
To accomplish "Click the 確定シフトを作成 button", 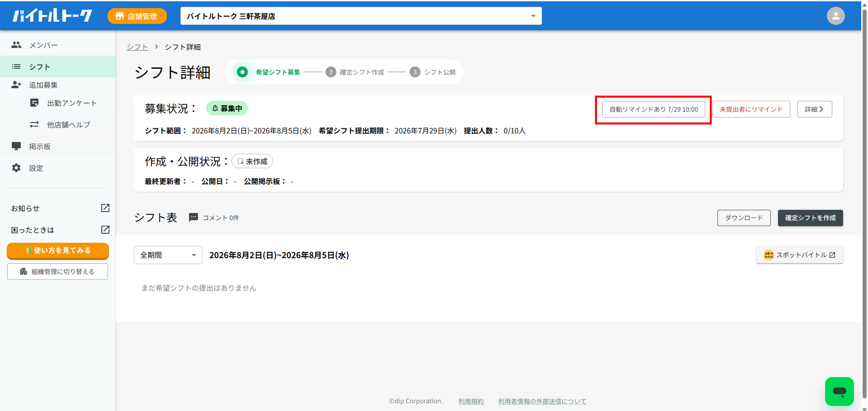I will (x=810, y=218).
